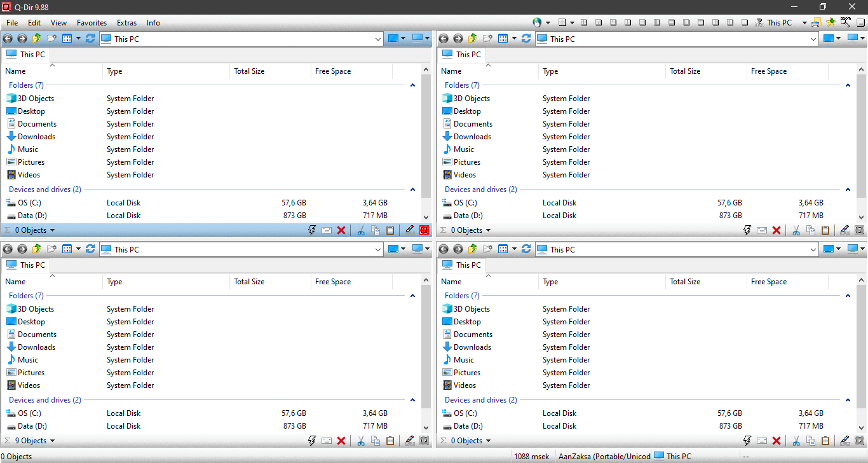Image resolution: width=868 pixels, height=463 pixels.
Task: Collapse Devices and drives group in the upper-right pane
Action: click(x=848, y=190)
